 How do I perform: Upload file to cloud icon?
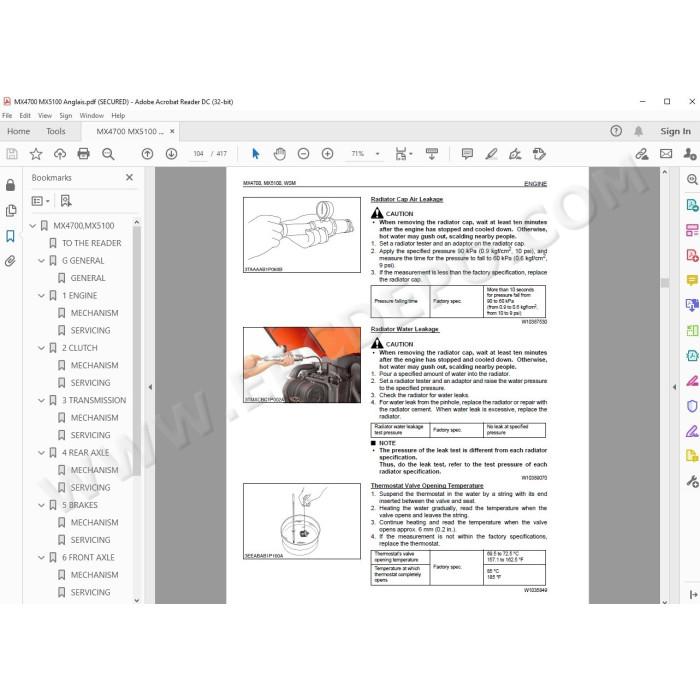tap(60, 154)
